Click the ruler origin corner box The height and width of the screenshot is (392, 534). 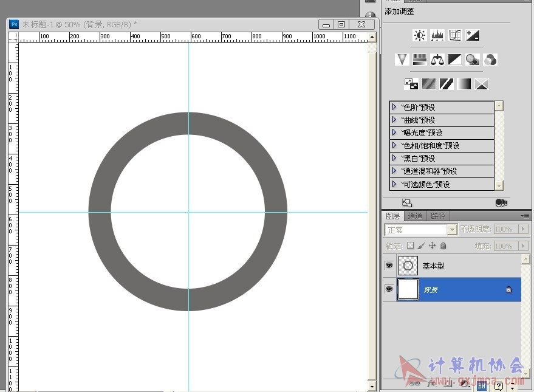pyautogui.click(x=13, y=36)
